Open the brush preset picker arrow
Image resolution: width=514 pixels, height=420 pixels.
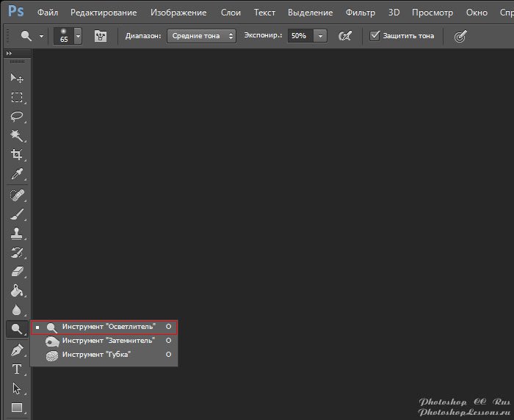tap(78, 35)
